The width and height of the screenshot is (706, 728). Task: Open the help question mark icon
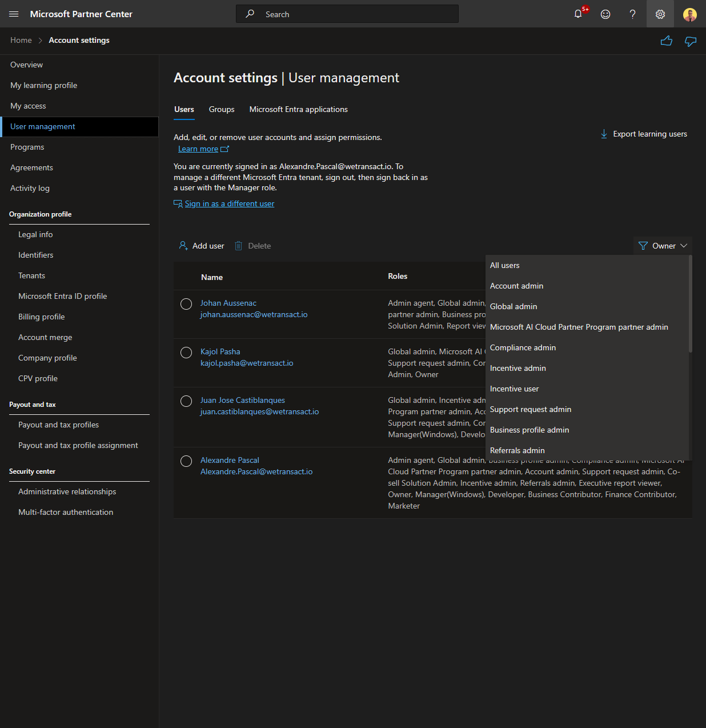click(632, 14)
